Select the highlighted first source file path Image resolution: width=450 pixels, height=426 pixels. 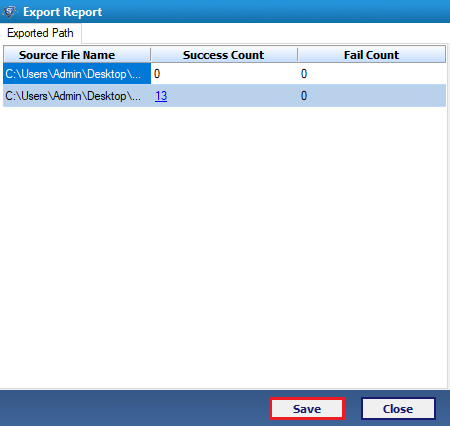(x=77, y=74)
